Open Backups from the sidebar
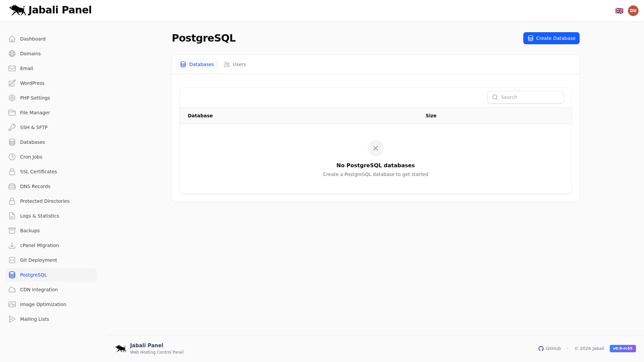Screen dimensions: 644x362 tap(30, 231)
